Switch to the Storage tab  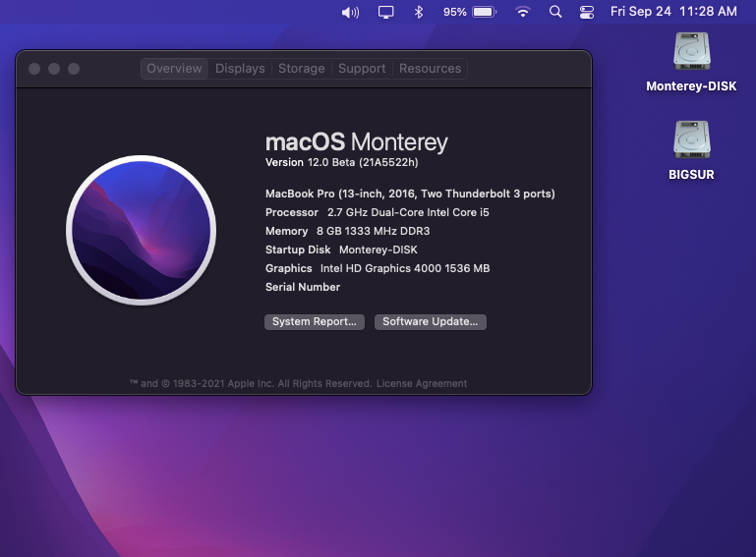[x=302, y=69]
